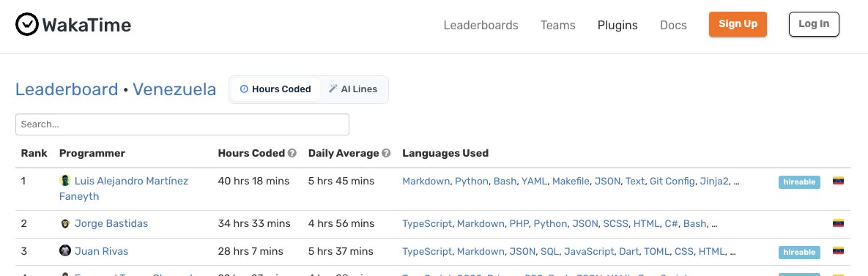Click Jorge Bastidas's avatar icon
This screenshot has height=276, width=868.
[64, 223]
